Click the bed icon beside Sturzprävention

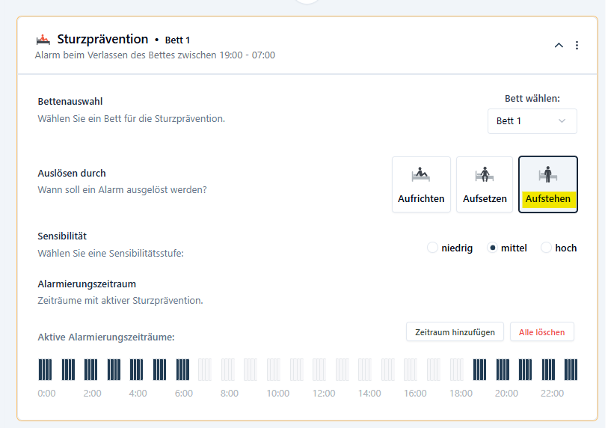coord(43,40)
